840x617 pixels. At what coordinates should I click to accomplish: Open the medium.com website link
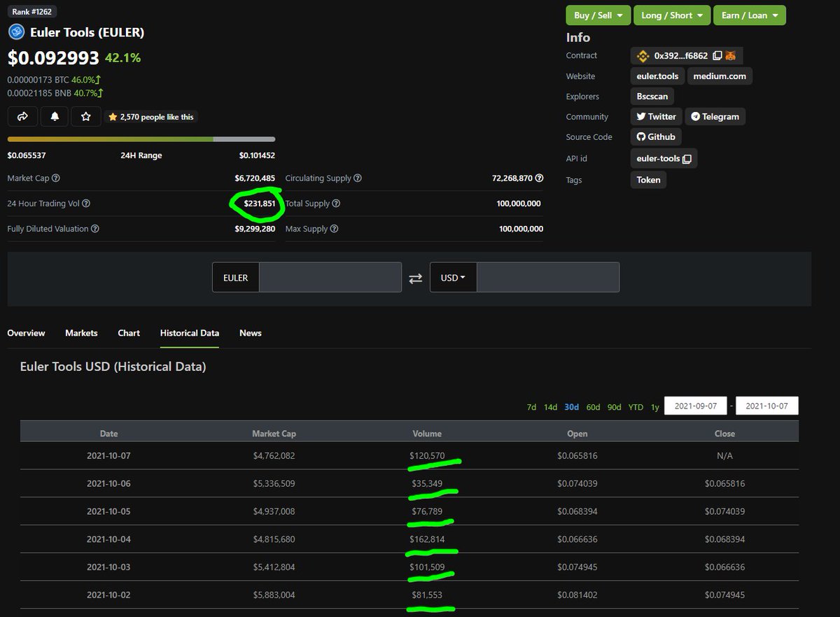coord(720,76)
